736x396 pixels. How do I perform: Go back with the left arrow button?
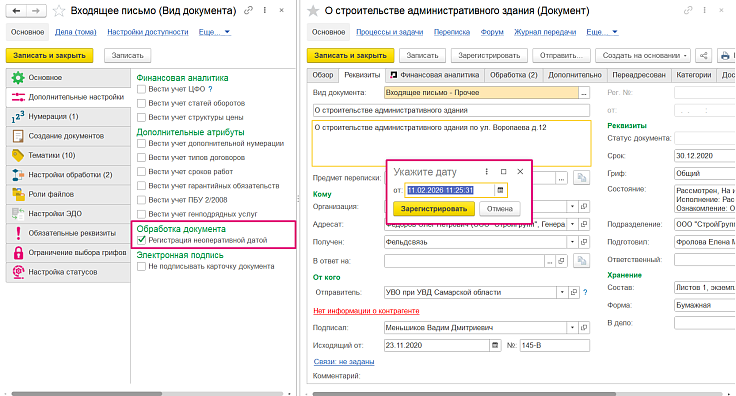pyautogui.click(x=16, y=10)
